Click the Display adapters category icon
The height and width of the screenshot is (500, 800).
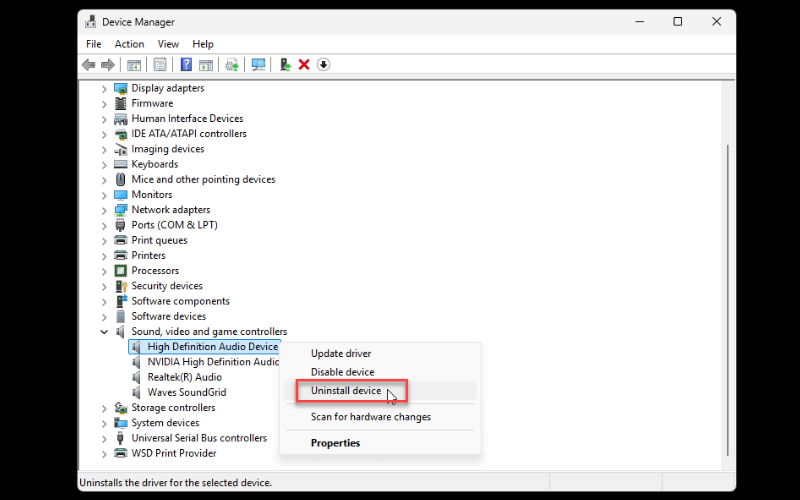[120, 88]
